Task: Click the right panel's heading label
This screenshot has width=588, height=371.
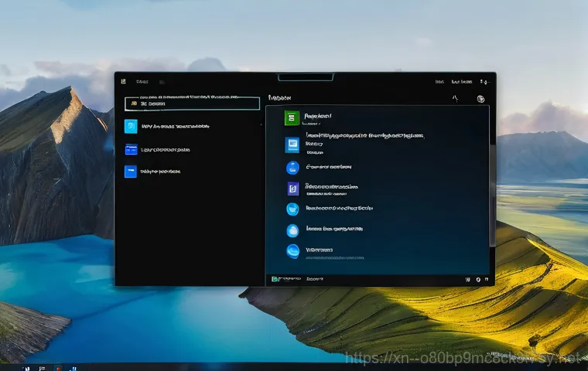Action: [279, 99]
